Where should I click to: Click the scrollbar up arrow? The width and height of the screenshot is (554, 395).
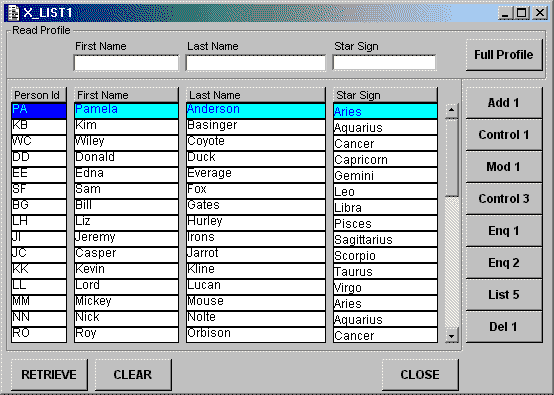[452, 111]
